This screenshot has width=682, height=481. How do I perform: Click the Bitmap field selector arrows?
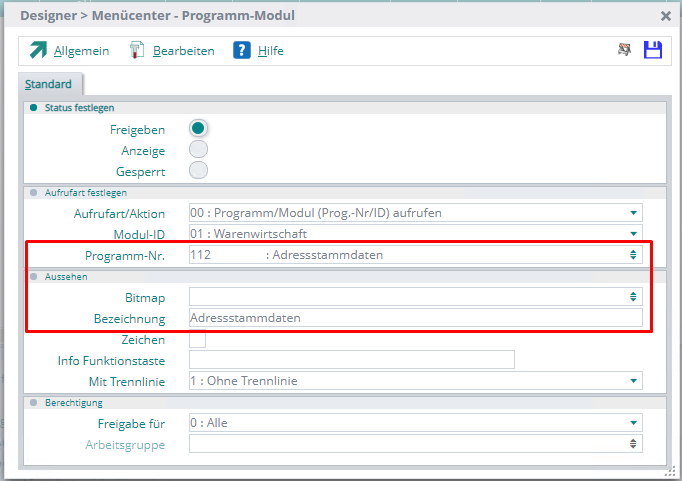pyautogui.click(x=633, y=297)
